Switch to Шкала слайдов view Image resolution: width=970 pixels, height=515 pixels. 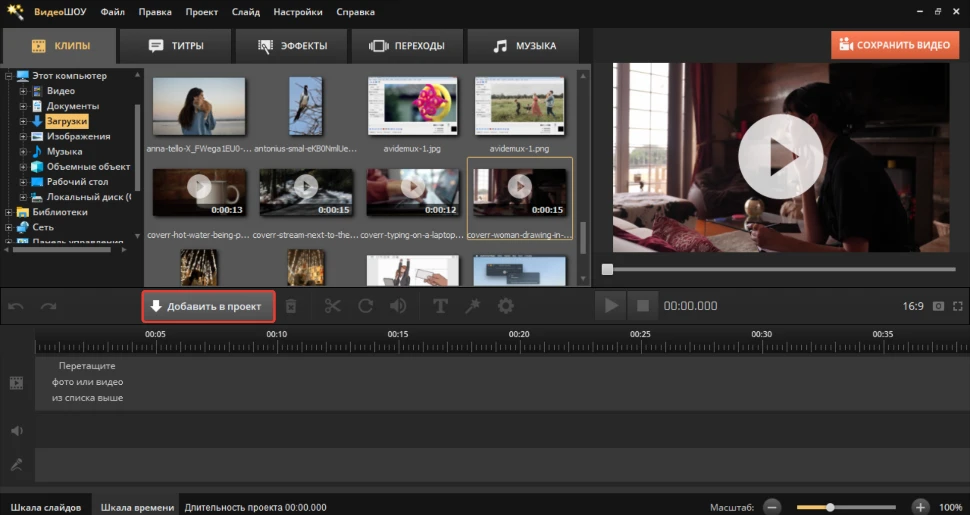(46, 508)
